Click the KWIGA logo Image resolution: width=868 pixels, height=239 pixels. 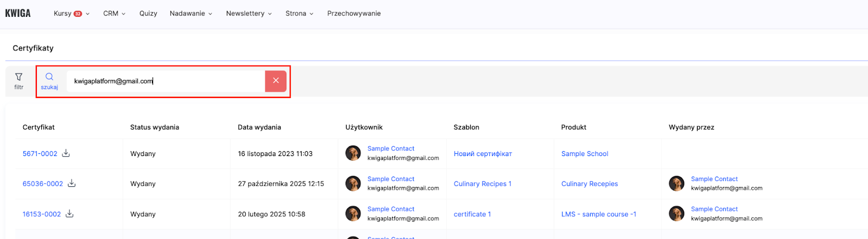18,13
